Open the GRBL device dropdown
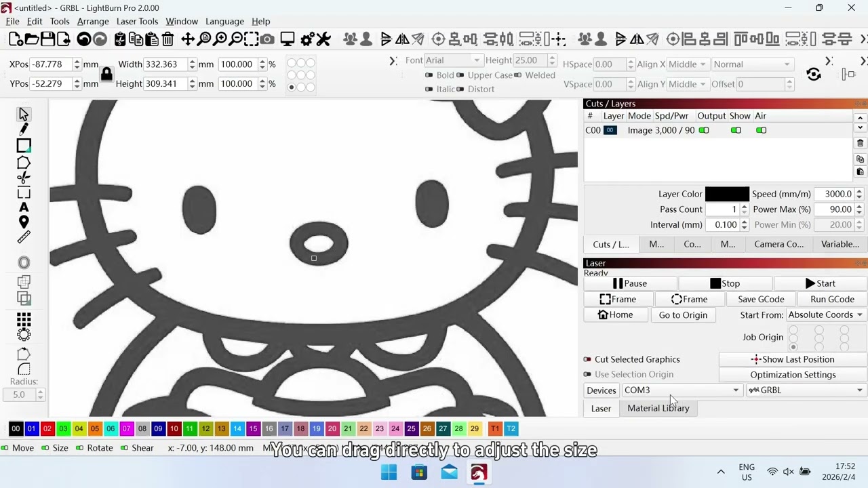The image size is (868, 488). [x=806, y=390]
